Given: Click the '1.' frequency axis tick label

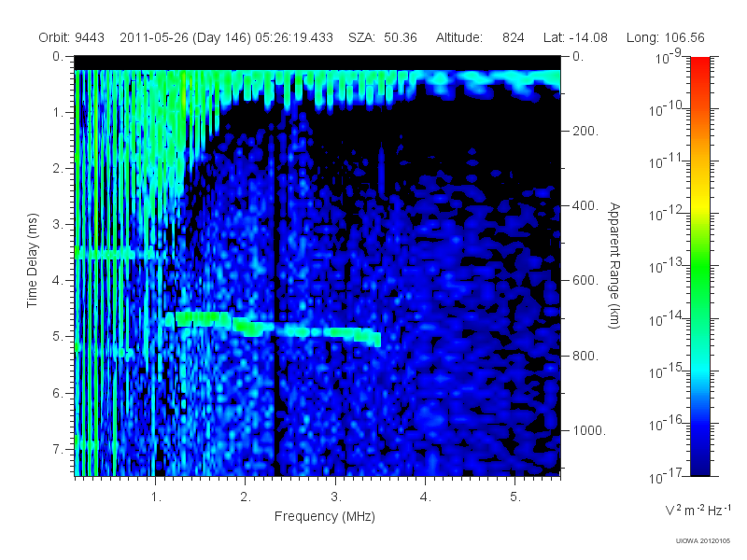Looking at the screenshot, I should pos(156,497).
